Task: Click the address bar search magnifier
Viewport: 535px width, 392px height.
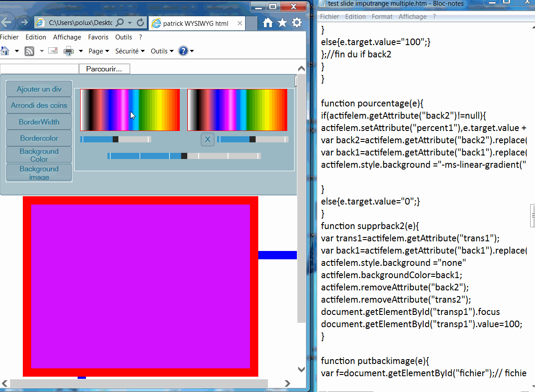Action: 120,22
